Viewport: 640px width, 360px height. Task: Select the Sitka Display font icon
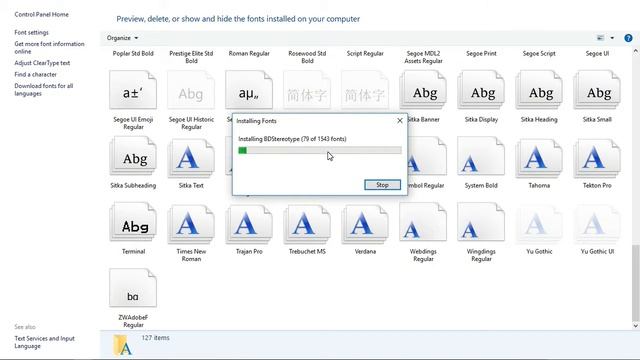pos(481,90)
